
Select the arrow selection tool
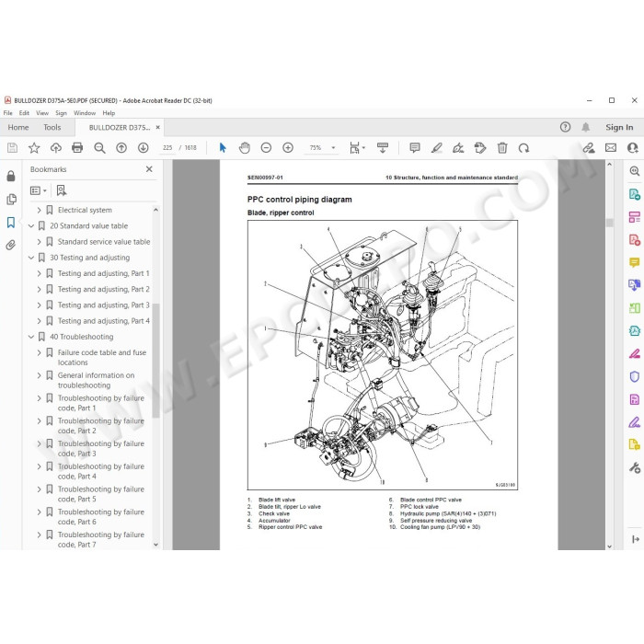pos(223,148)
